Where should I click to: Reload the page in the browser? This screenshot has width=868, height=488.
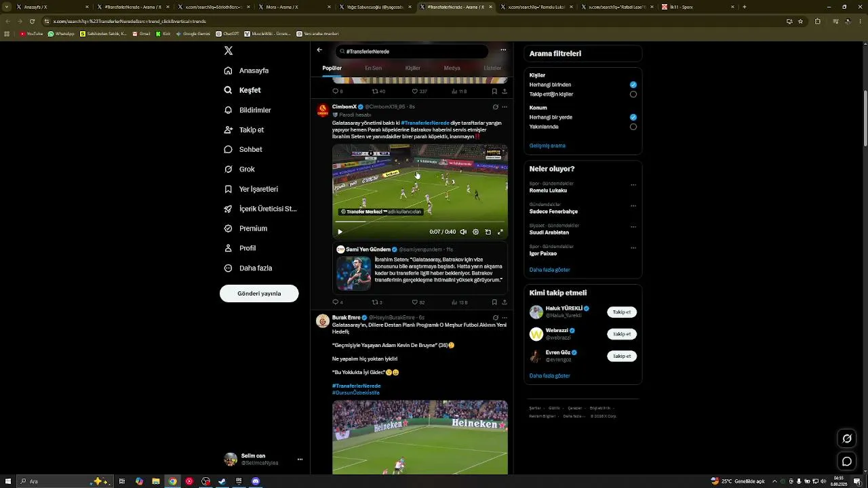click(32, 21)
